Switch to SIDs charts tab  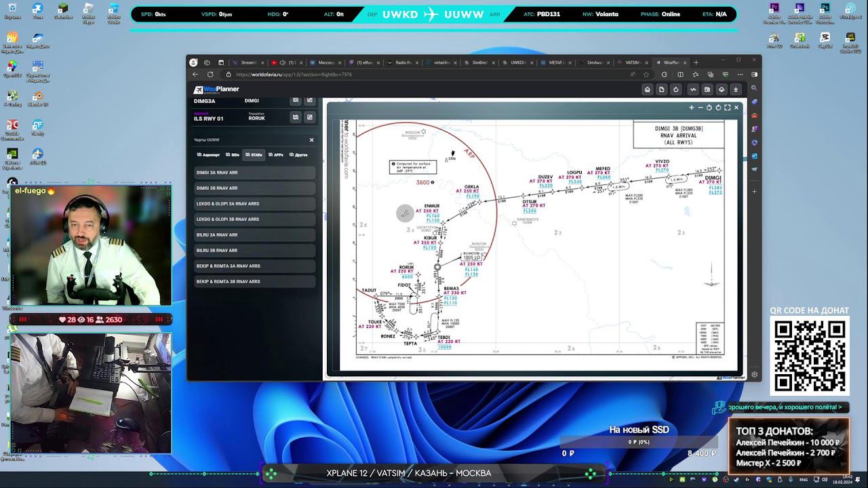(233, 155)
